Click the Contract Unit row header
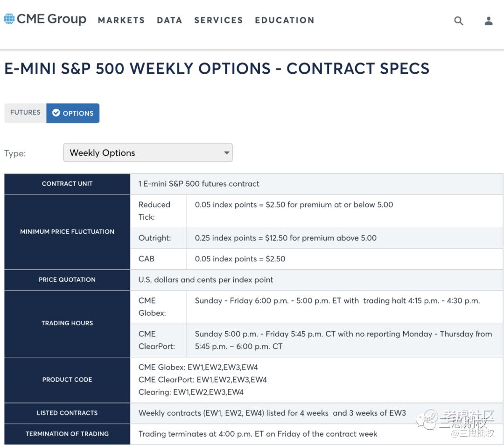 [x=67, y=184]
